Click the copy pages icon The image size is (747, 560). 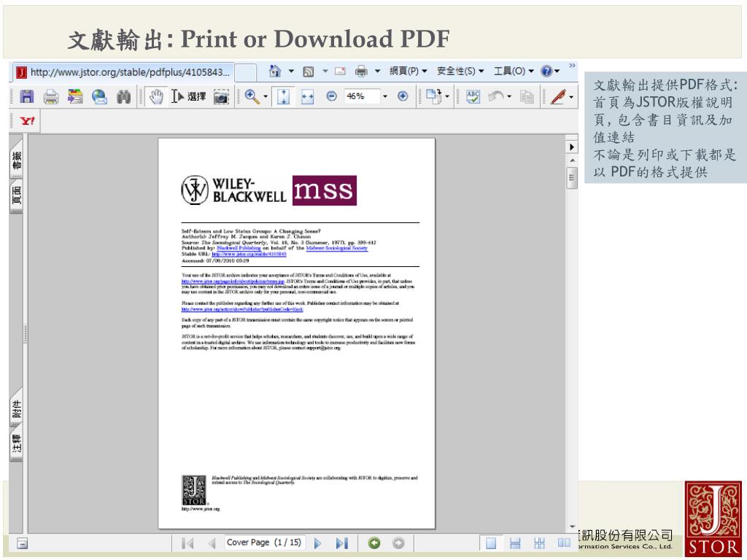coord(527,97)
